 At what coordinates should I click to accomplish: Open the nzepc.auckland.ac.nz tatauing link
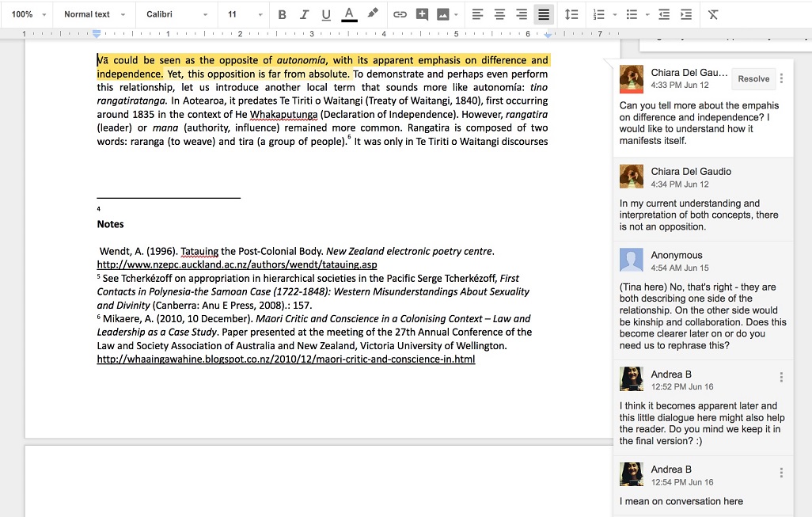[237, 264]
